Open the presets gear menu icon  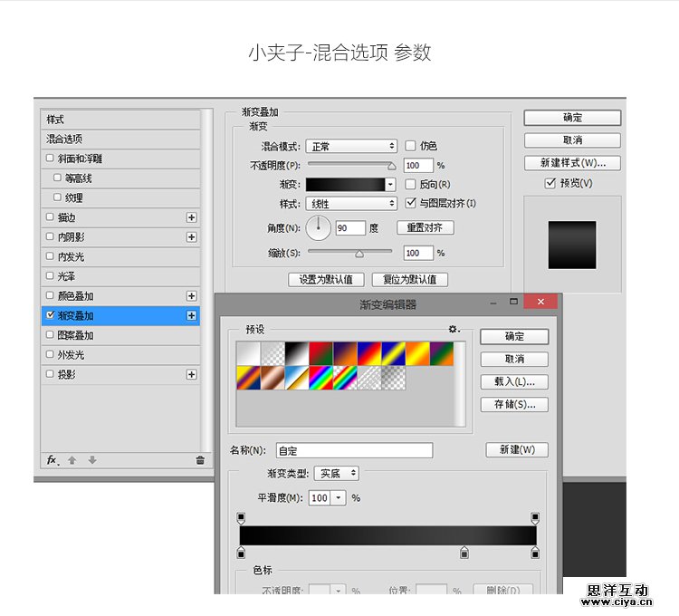coord(454,329)
